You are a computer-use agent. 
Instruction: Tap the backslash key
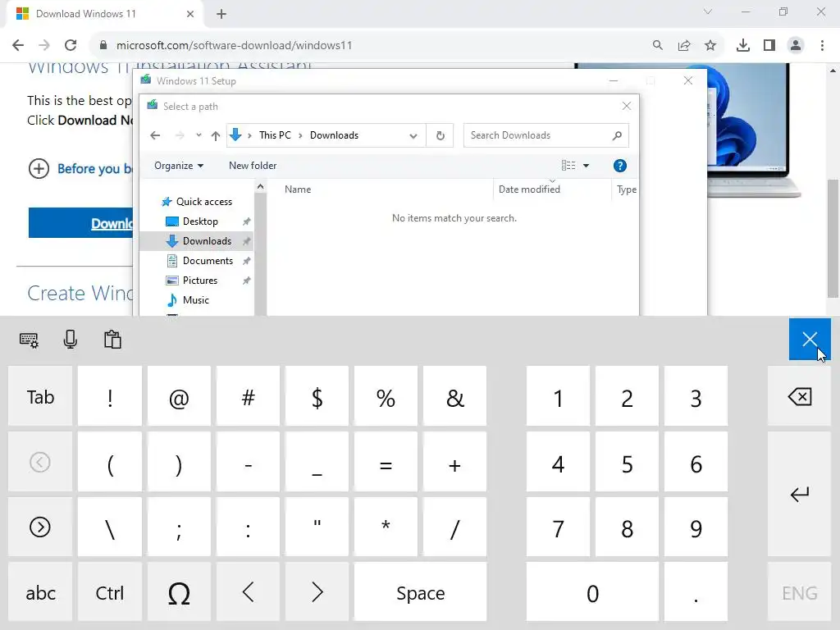click(x=110, y=527)
